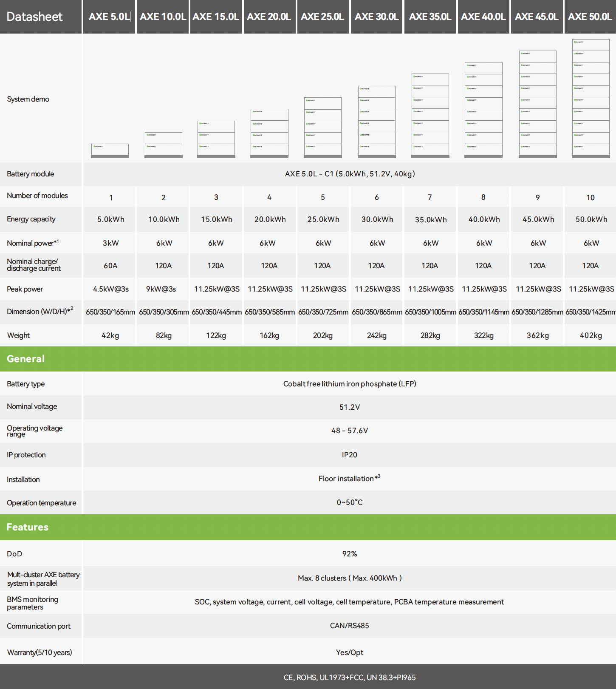The width and height of the screenshot is (616, 689).
Task: Click the four-module AXE 20.0L system image
Action: click(269, 133)
